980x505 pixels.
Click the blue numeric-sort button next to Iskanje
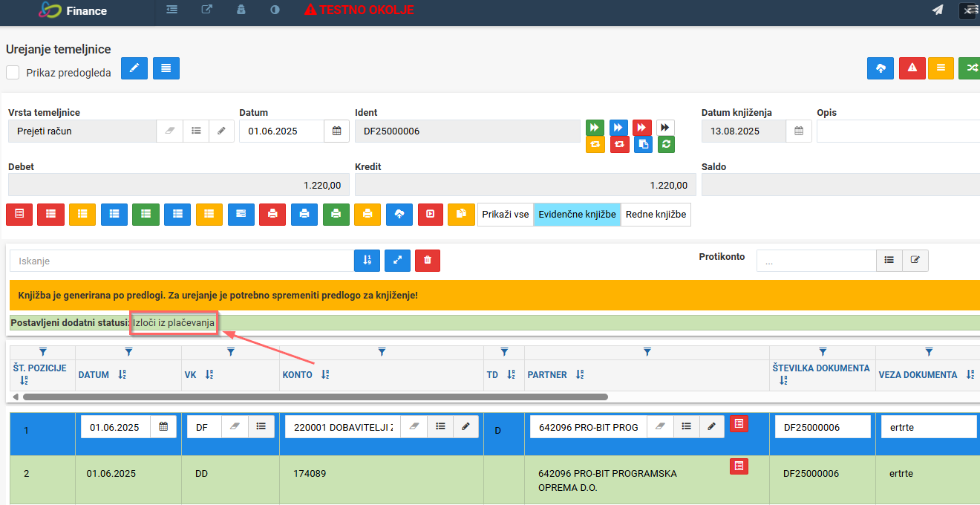point(367,261)
